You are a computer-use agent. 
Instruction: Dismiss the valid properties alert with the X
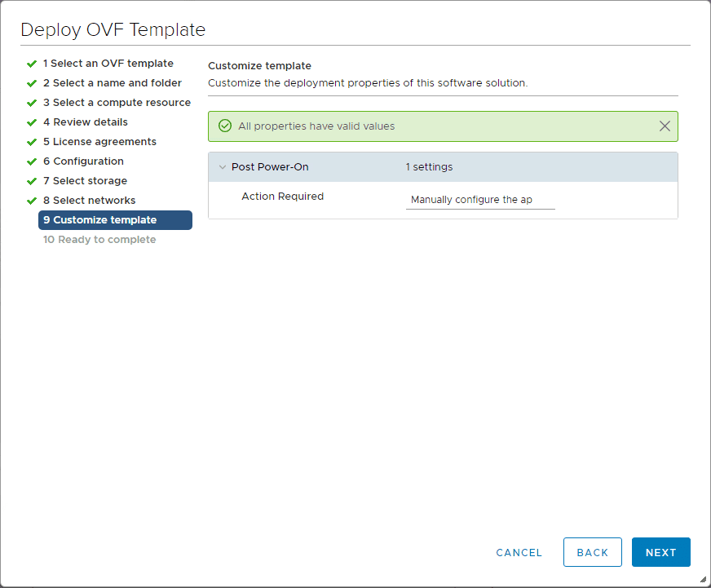[x=665, y=126]
